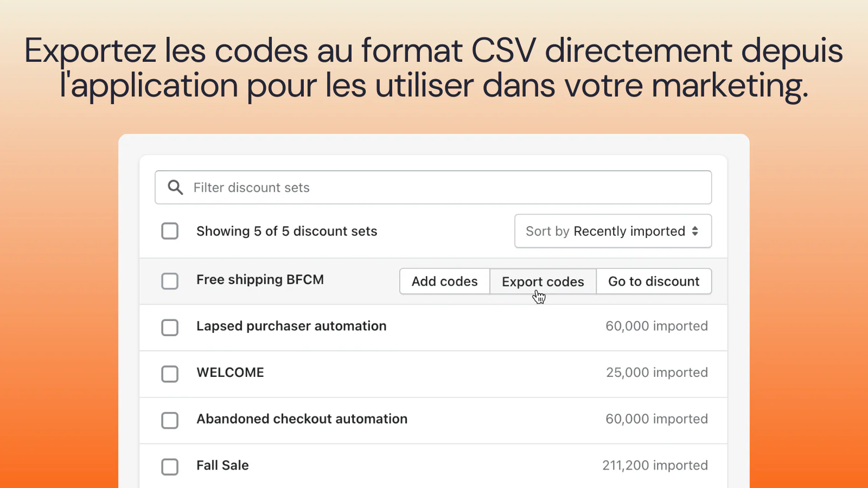Select the Fall Sale checkbox
The width and height of the screenshot is (868, 488).
pos(170,467)
